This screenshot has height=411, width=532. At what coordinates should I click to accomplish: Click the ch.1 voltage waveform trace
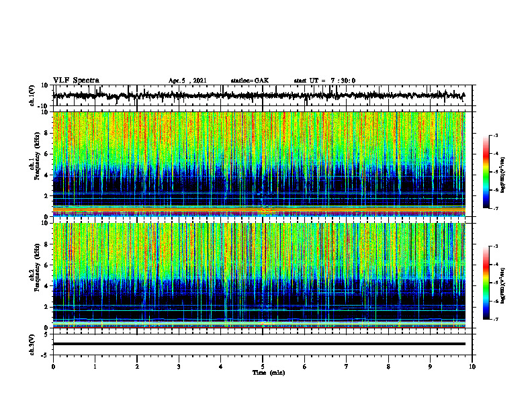[x=259, y=95]
